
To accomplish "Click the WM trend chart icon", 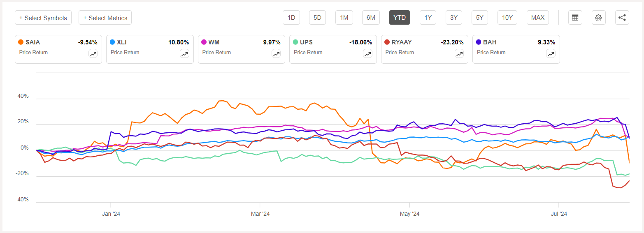I will click(x=276, y=53).
